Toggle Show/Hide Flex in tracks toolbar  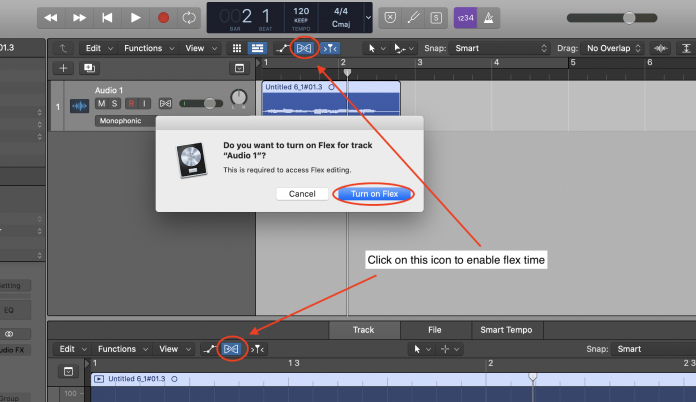click(304, 48)
